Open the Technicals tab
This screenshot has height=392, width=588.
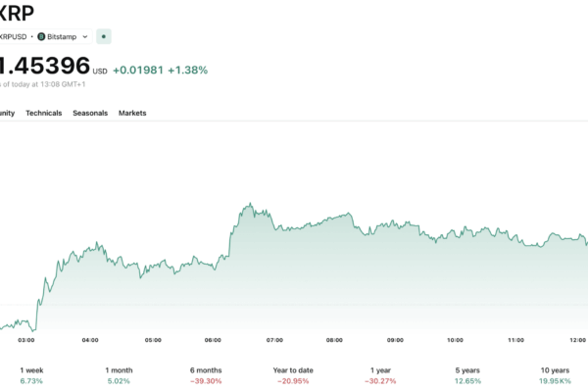[43, 114]
